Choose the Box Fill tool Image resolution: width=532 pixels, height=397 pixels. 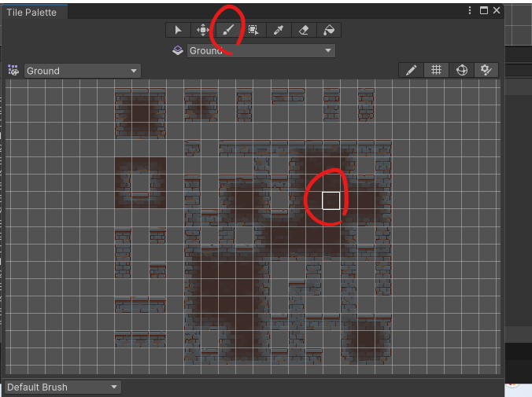pyautogui.click(x=253, y=30)
